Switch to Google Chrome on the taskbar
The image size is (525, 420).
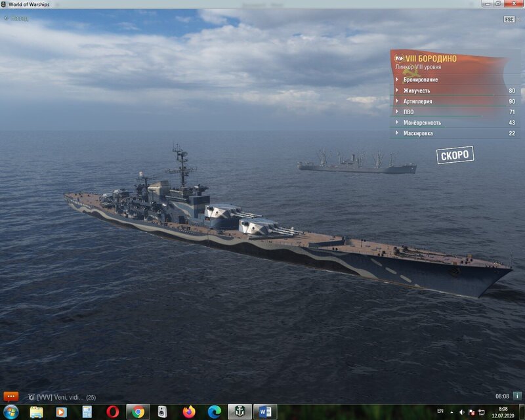click(x=138, y=412)
